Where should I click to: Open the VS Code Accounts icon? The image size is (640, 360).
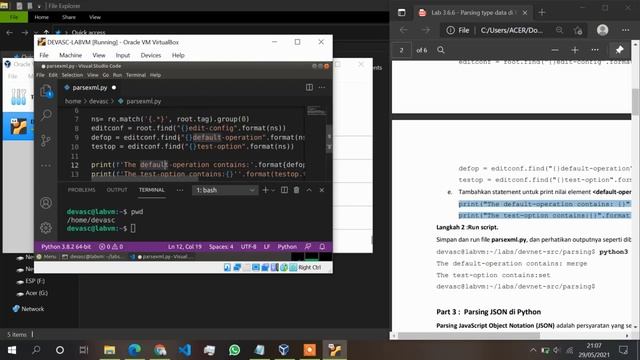click(x=46, y=202)
